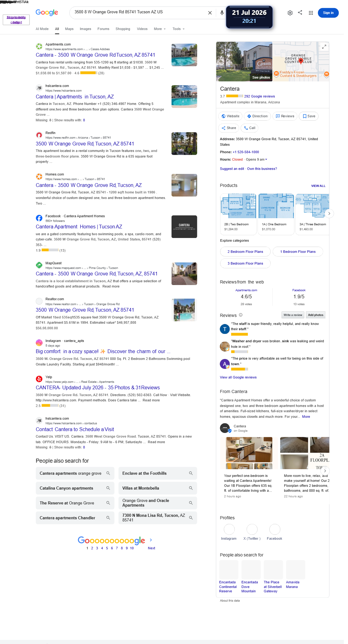Call phone number +1 520-584-1000
Screen dimensions: 348x644
246,152
